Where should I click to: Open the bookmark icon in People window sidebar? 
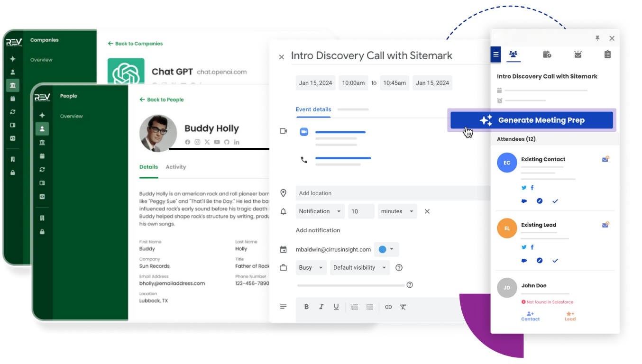(42, 218)
